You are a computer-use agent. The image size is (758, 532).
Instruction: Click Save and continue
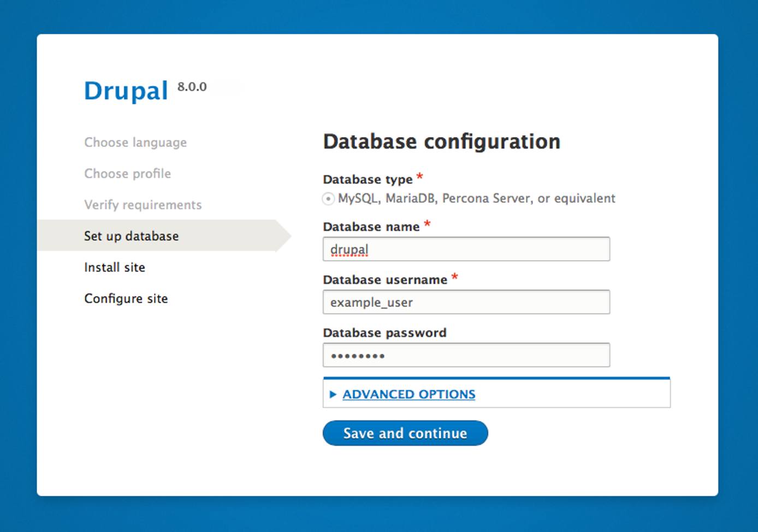click(405, 433)
